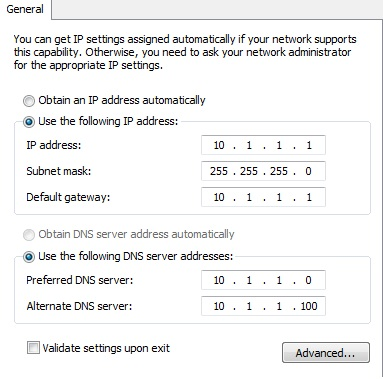
Task: Click last octet of IP address field
Action: pyautogui.click(x=309, y=145)
